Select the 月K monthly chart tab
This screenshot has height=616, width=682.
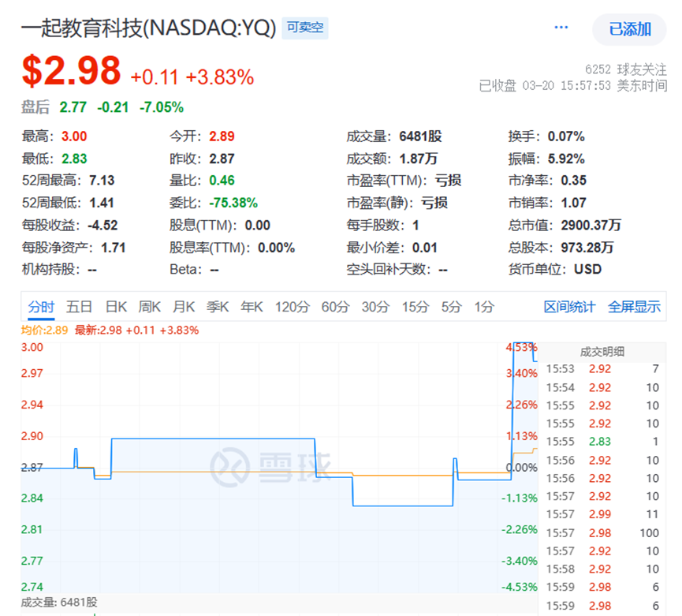click(184, 307)
